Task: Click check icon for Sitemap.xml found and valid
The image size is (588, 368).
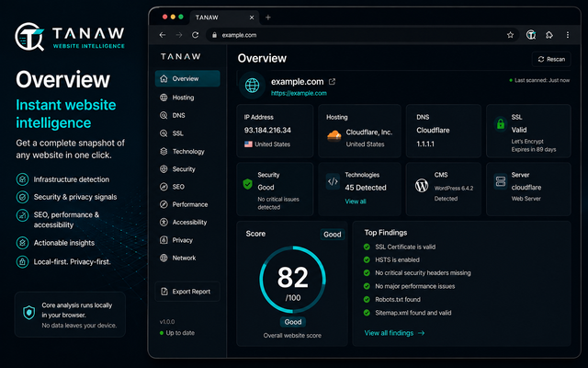Action: pyautogui.click(x=367, y=313)
